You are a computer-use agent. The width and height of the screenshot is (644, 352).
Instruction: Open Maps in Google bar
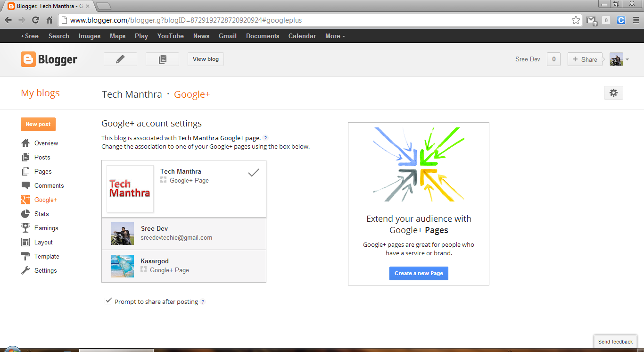coord(118,36)
